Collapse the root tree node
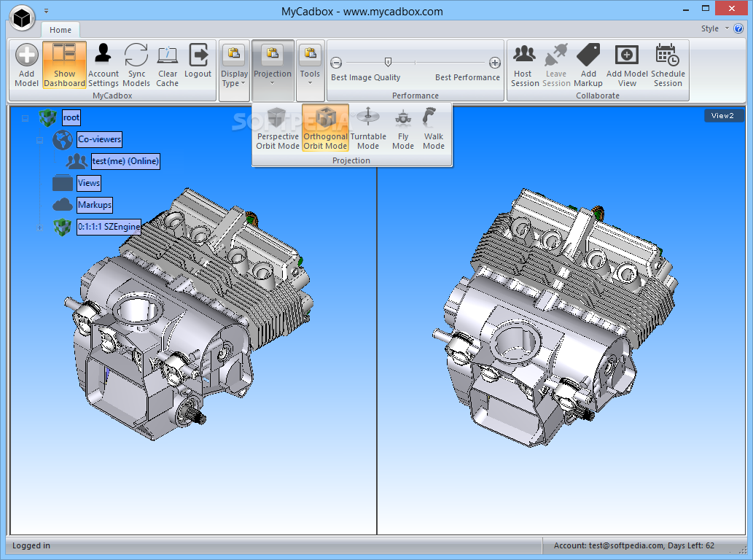 click(25, 118)
